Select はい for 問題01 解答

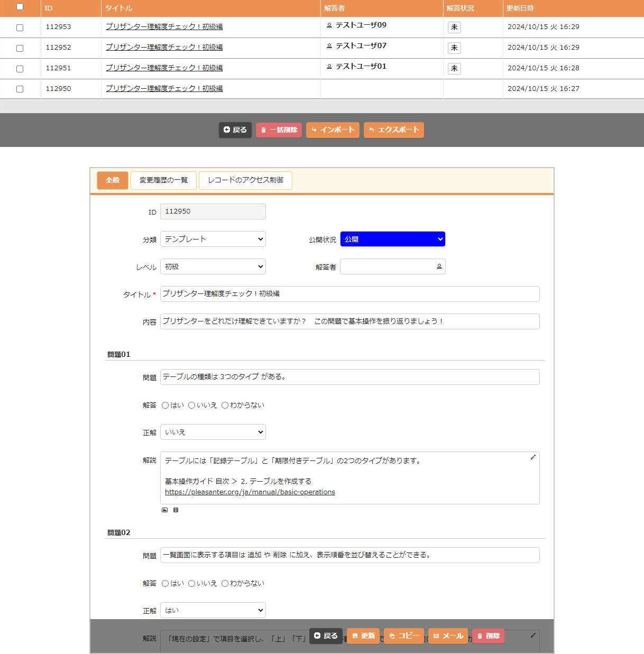[165, 406]
